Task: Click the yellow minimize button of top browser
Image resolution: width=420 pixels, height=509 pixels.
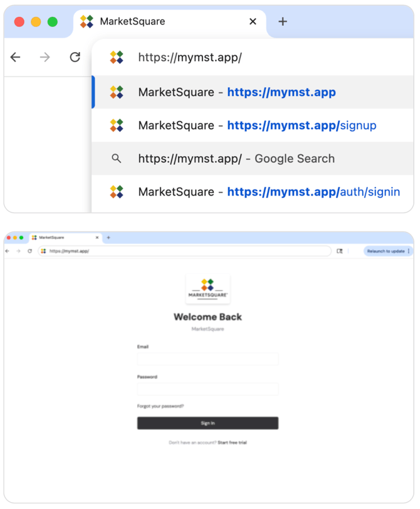Action: coord(36,22)
